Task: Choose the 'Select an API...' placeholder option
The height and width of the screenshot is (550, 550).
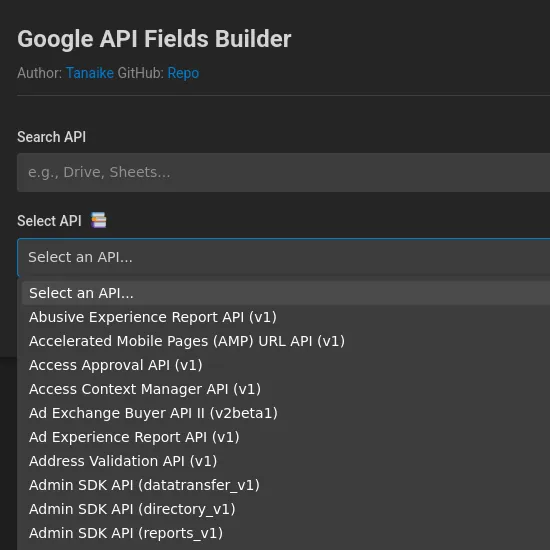Action: point(286,293)
